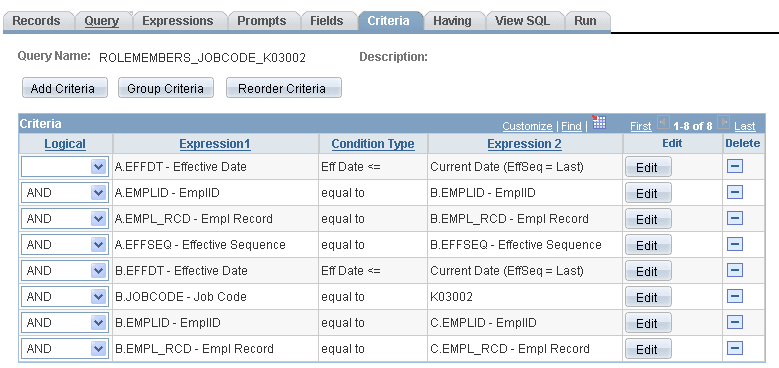This screenshot has height=368, width=779.
Task: Delete the B.EMPL_RCD criteria row
Action: pos(734,348)
